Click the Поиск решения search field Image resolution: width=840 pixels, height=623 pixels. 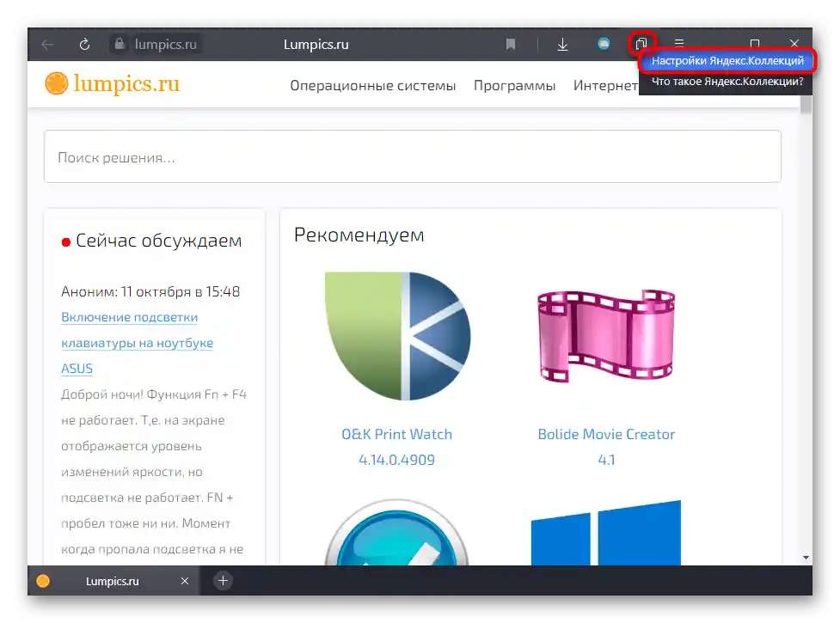(413, 156)
